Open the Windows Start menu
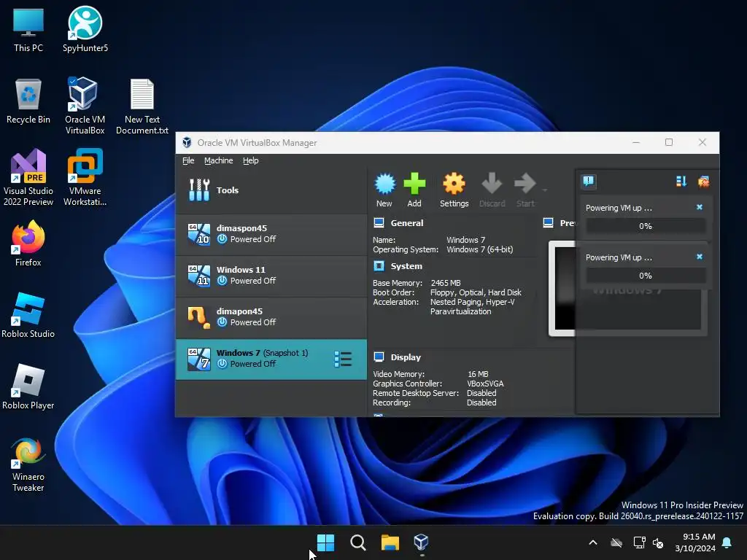The image size is (747, 560). point(326,542)
